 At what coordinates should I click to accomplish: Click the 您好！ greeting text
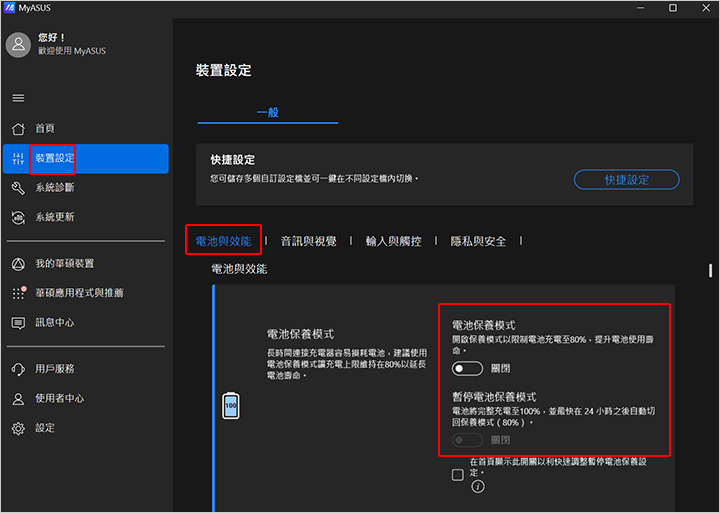(x=51, y=37)
